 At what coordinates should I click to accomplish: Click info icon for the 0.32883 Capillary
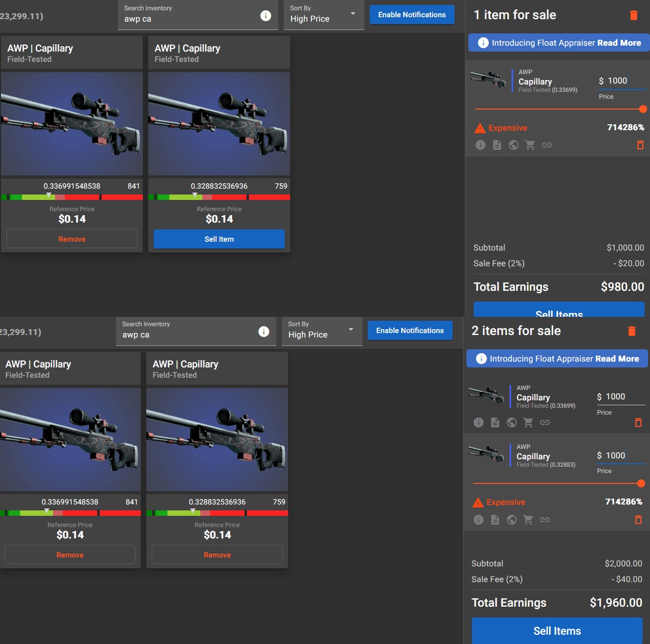click(x=479, y=520)
